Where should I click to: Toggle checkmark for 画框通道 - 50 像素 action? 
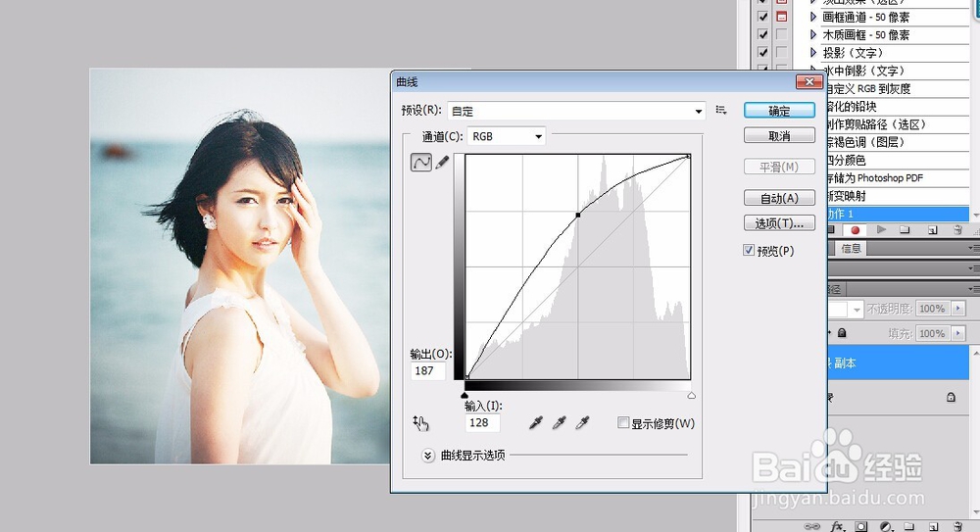(763, 17)
